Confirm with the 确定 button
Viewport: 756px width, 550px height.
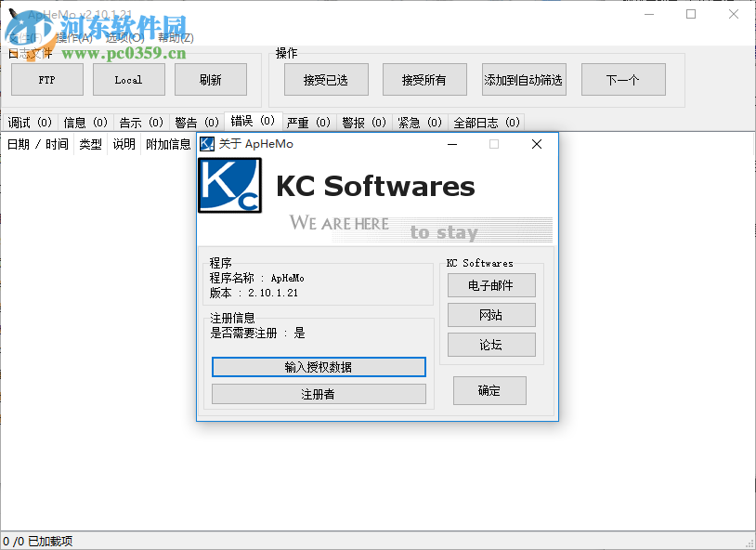(x=489, y=391)
